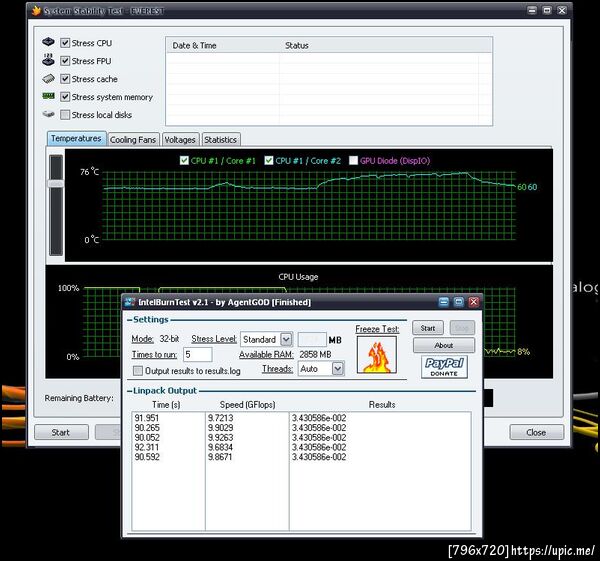The height and width of the screenshot is (561, 600).
Task: Close the IntelBurnTest window
Action: tap(474, 302)
